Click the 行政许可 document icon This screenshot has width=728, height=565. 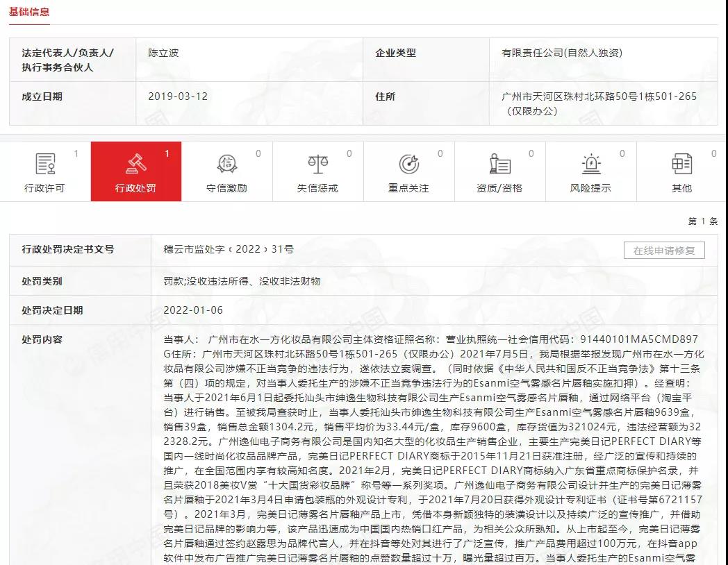(45, 164)
